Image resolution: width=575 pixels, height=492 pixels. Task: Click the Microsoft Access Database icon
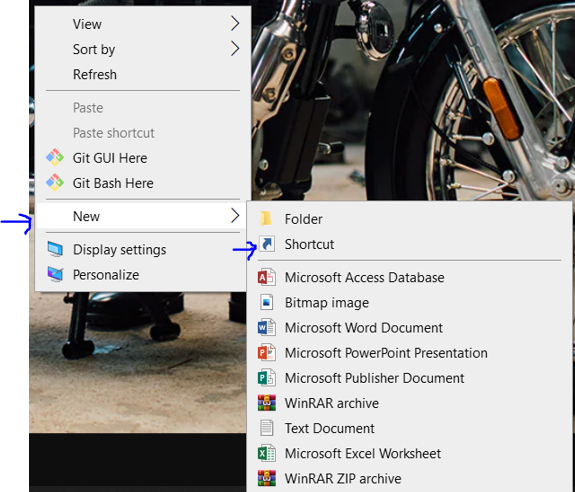(267, 277)
